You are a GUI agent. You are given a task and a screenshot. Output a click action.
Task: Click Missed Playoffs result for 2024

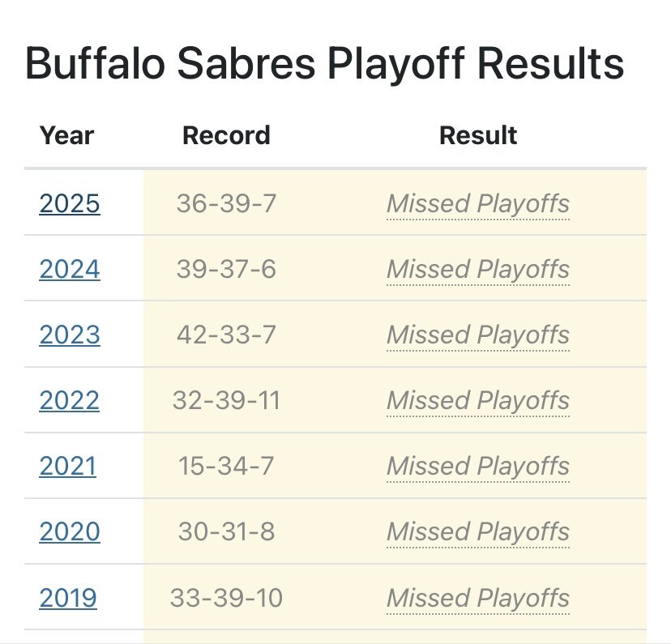point(478,270)
